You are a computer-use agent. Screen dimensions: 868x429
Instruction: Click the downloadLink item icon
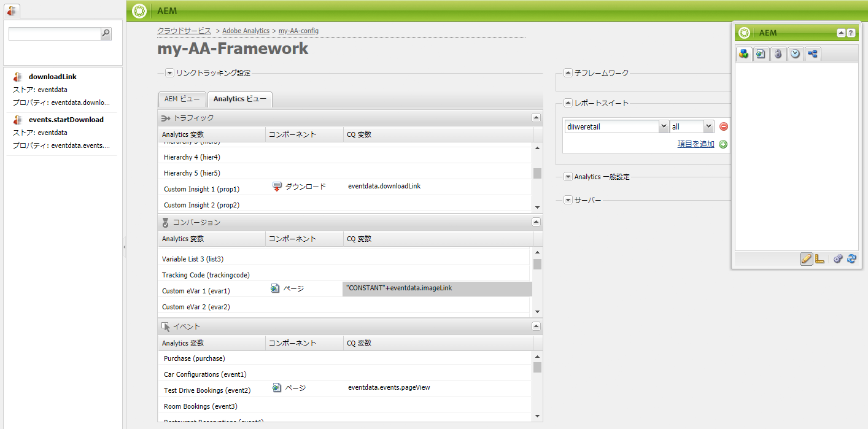17,77
